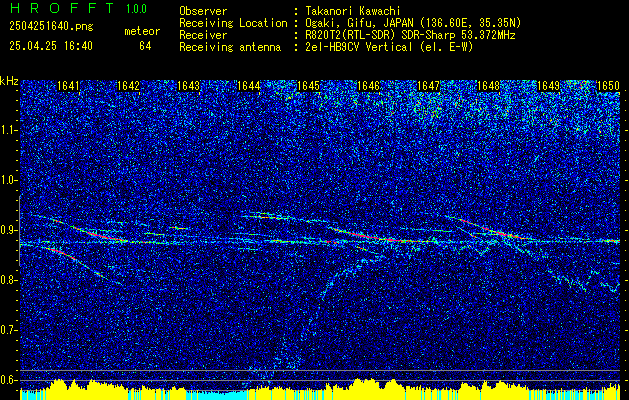Click the 1650 time marker
629x400 pixels.
[x=608, y=86]
